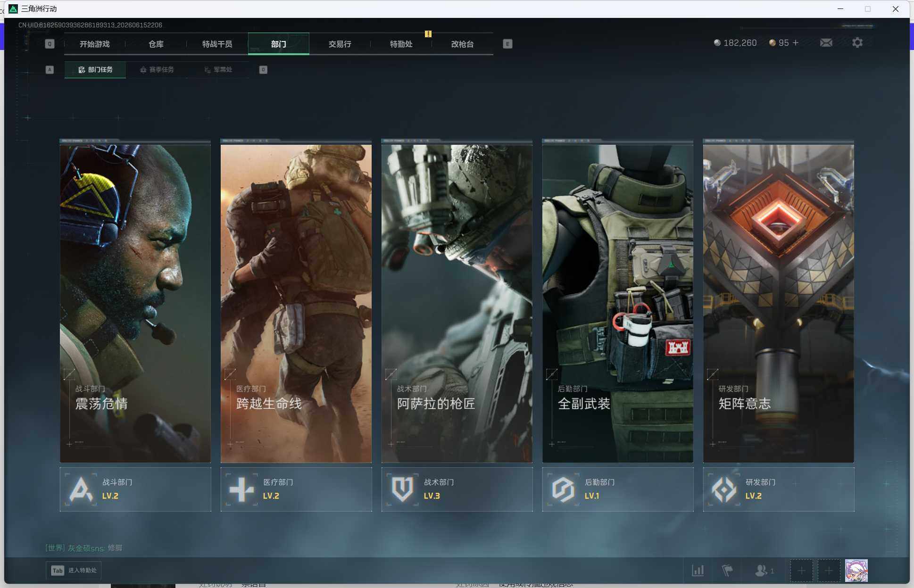Click the logistics department hexagon emblem
Screen dimensions: 914x588
coord(563,489)
